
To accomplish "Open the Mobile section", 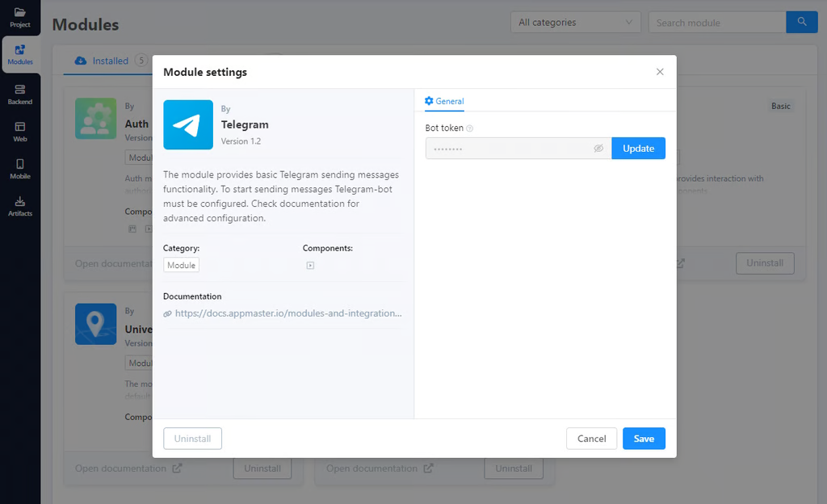I will click(x=20, y=168).
